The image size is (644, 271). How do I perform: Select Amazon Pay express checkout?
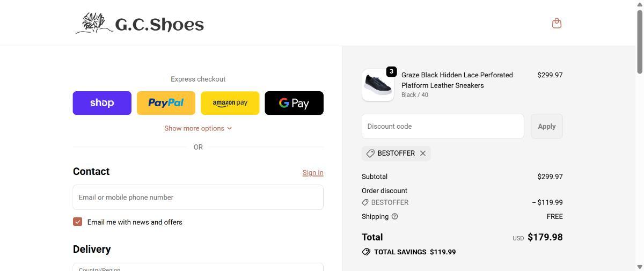230,103
